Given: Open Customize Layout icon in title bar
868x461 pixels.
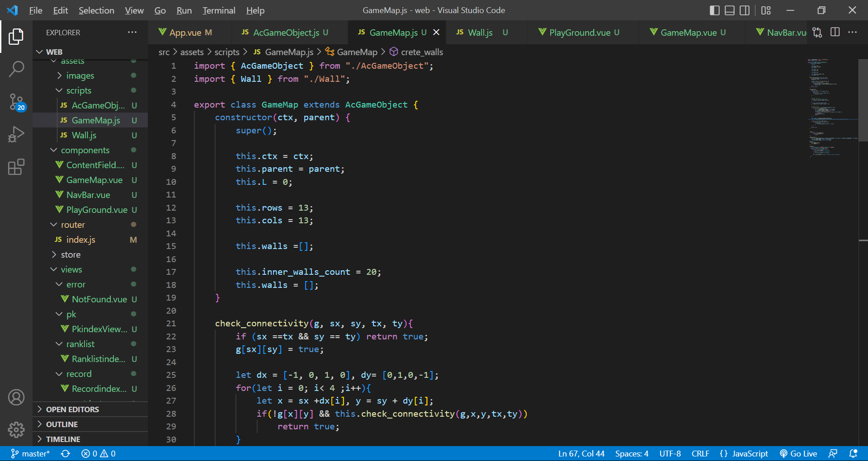Looking at the screenshot, I should pyautogui.click(x=766, y=10).
